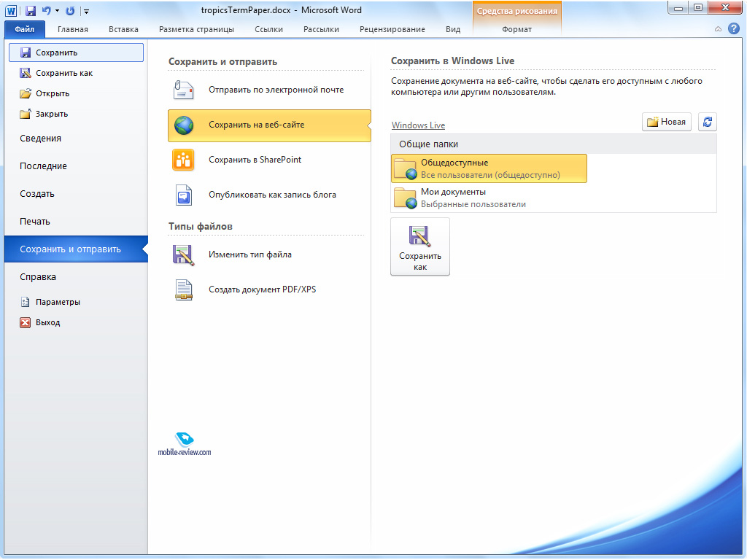This screenshot has height=560, width=747.
Task: Click the Word application icon in title bar
Action: [10, 10]
